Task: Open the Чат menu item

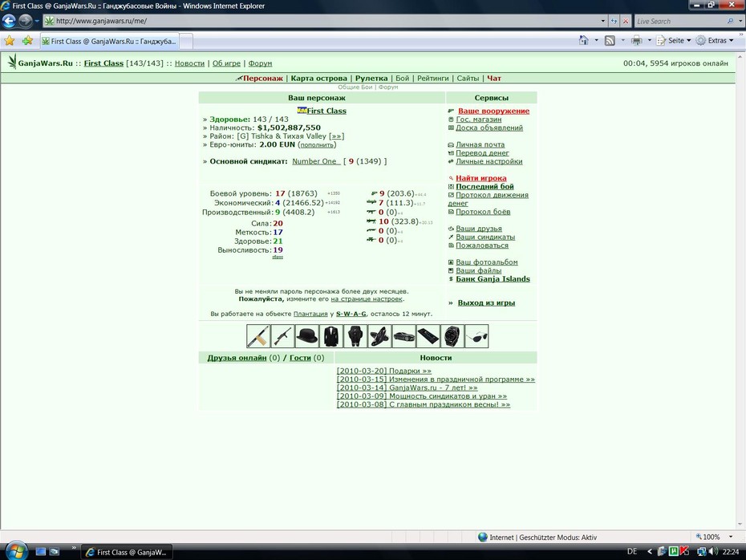Action: (x=494, y=78)
